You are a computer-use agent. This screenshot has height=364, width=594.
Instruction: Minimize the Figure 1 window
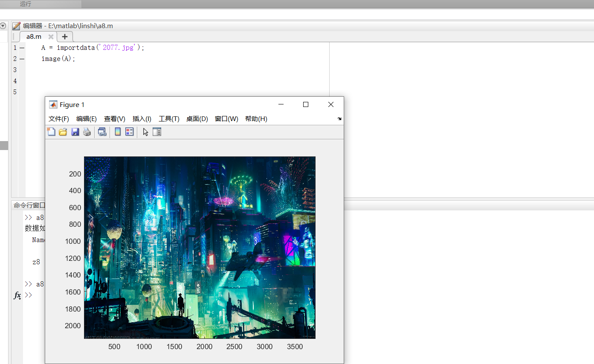click(281, 104)
